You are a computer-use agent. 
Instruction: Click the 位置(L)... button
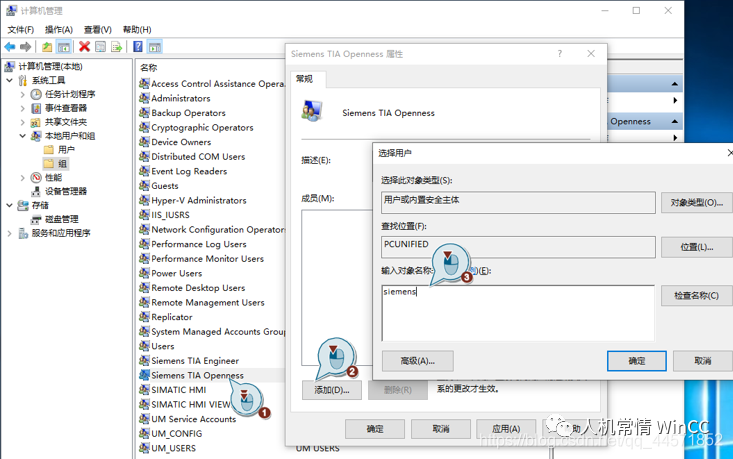[697, 247]
